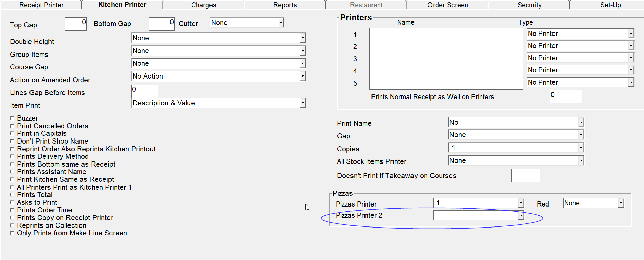Click the printer 1 Name field
Image resolution: width=644 pixels, height=260 pixels.
tap(446, 35)
